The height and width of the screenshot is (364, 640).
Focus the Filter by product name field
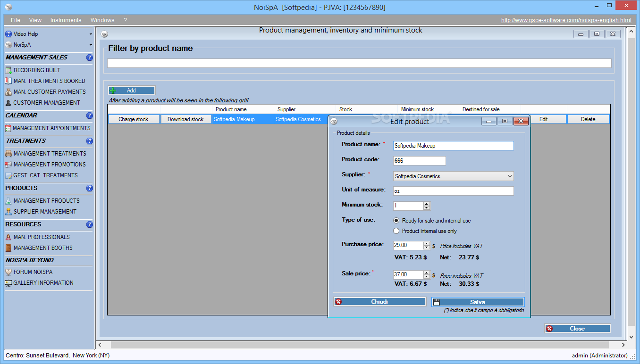(359, 63)
